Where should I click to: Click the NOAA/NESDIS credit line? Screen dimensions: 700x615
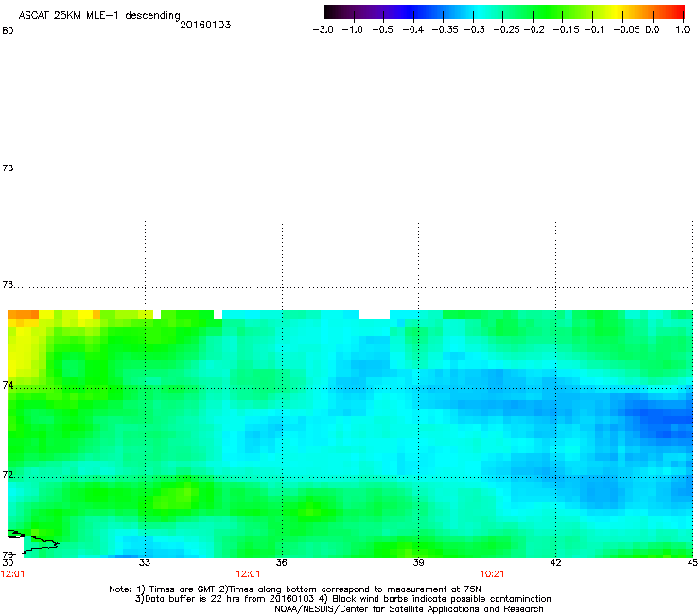(409, 609)
